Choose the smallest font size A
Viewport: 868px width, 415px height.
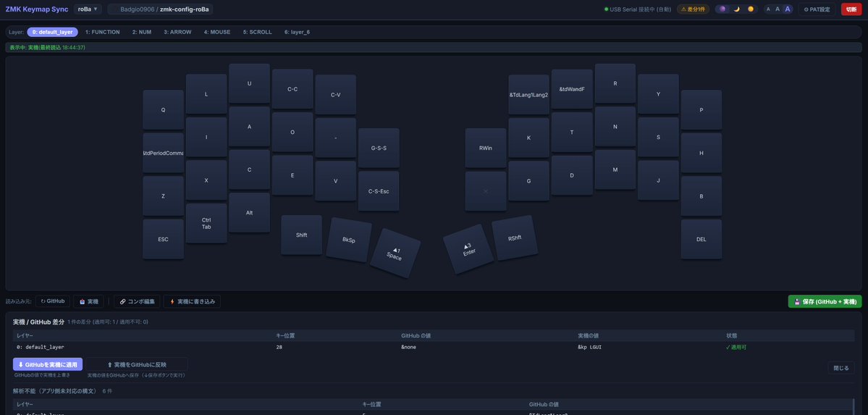(x=768, y=9)
